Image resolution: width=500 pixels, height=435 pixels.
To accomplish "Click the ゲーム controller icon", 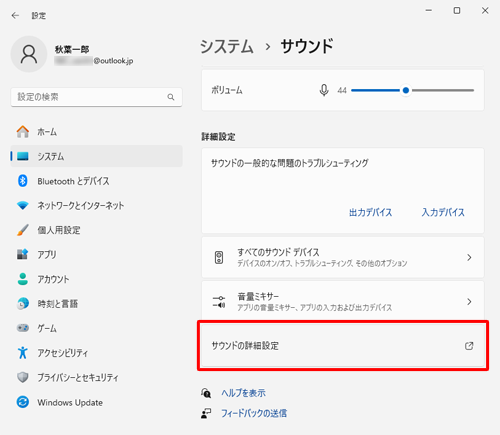I will coord(23,328).
